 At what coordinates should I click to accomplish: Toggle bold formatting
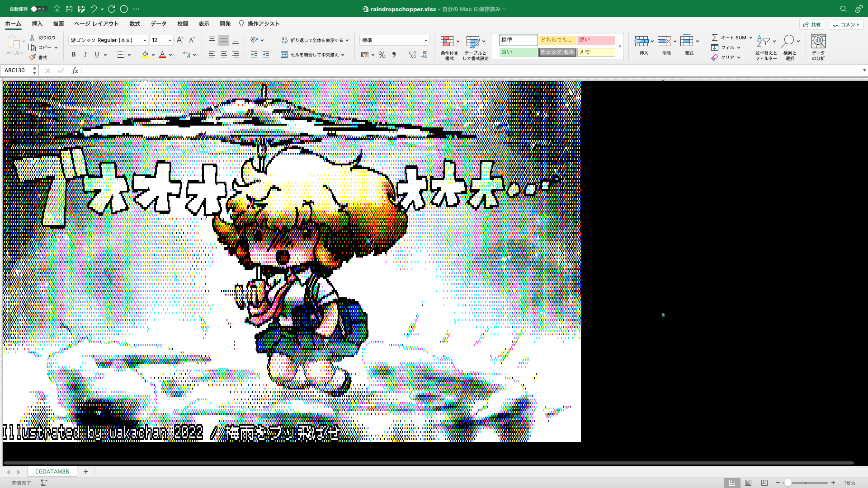pos(74,55)
